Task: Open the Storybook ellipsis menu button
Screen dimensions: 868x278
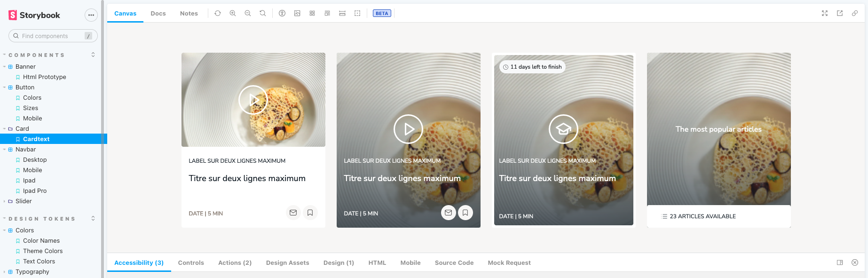Action: tap(91, 15)
